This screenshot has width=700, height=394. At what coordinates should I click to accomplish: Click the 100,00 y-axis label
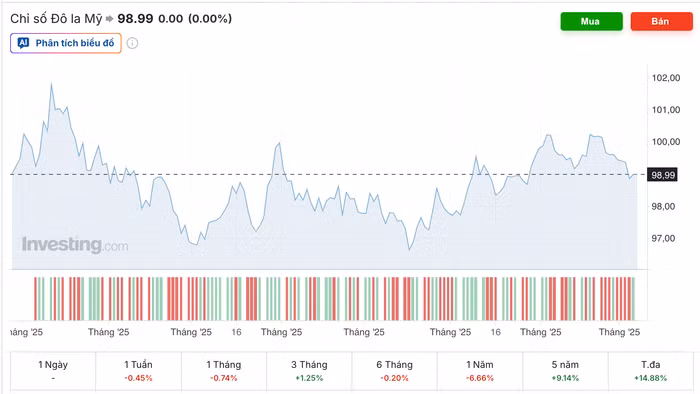pos(666,142)
